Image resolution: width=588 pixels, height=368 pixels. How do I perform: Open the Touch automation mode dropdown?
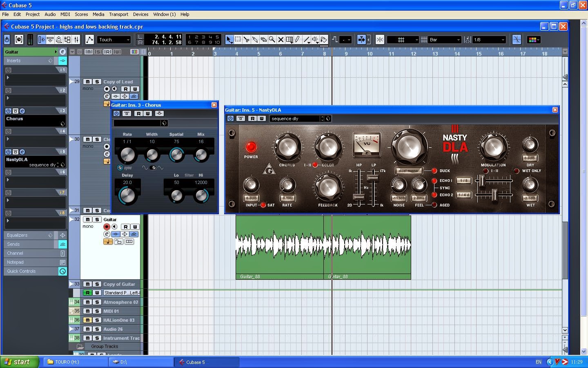pyautogui.click(x=114, y=40)
